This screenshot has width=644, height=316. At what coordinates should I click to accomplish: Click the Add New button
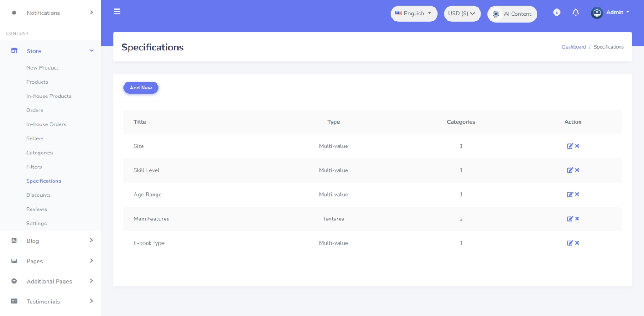(141, 88)
